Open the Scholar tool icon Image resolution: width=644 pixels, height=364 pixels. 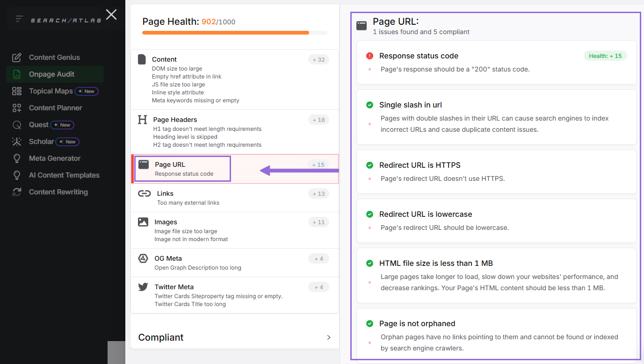(16, 142)
